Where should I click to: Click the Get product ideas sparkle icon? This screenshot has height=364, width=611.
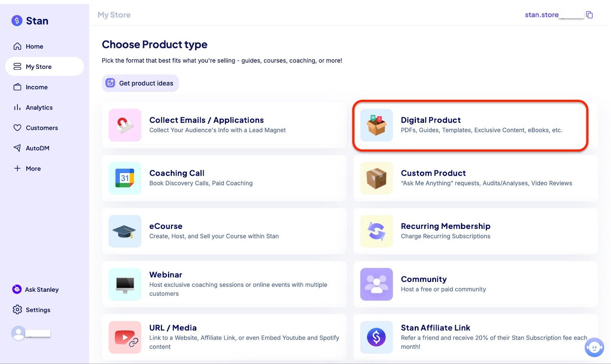point(110,83)
